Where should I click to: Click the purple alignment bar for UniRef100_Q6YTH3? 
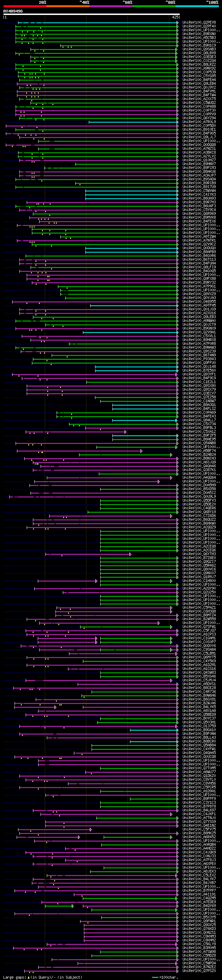click(88, 554)
